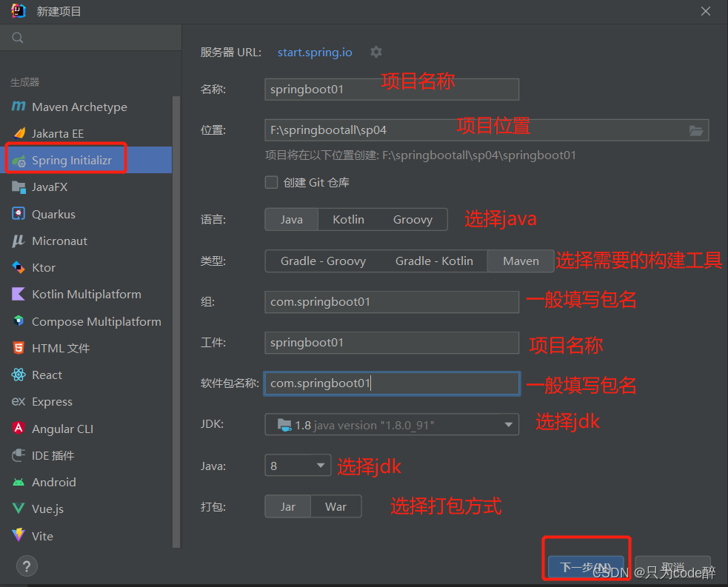Click the generator search box
Image resolution: width=728 pixels, height=587 pixels.
click(x=90, y=38)
